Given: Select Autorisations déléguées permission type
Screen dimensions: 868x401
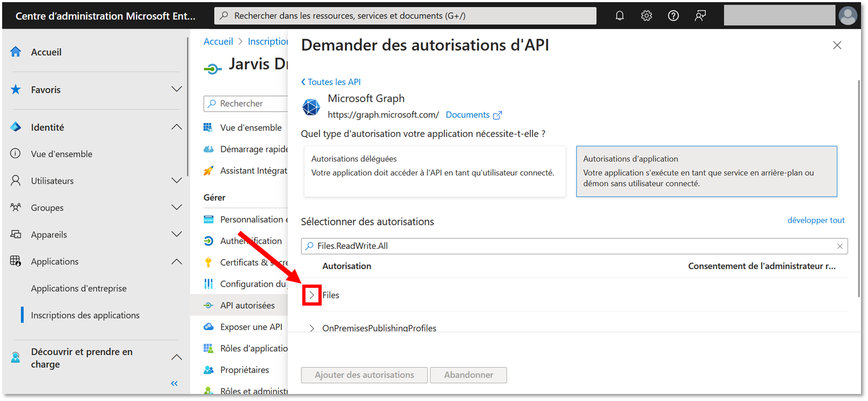Looking at the screenshot, I should (435, 171).
